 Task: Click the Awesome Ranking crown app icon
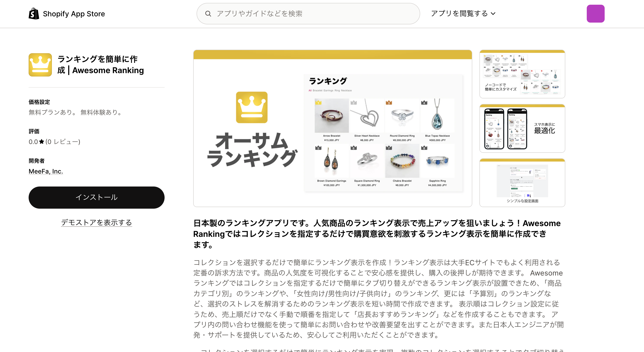[40, 65]
